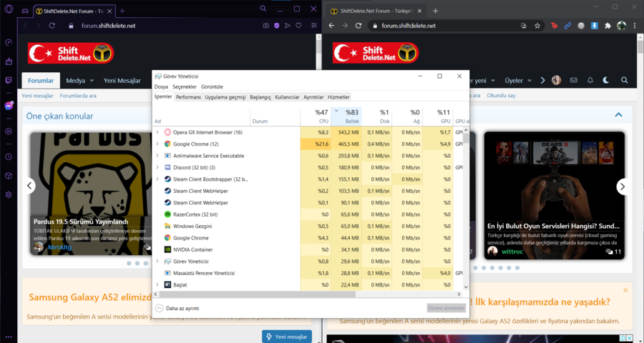Open forum inbox envelope icon in Chrome

coord(573,81)
